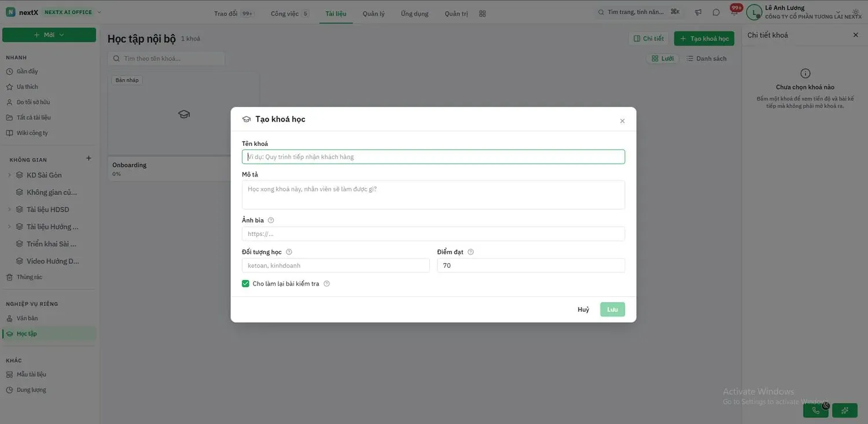Expand Tài liệu Hướng ... space
Image resolution: width=868 pixels, height=424 pixels.
tap(9, 227)
